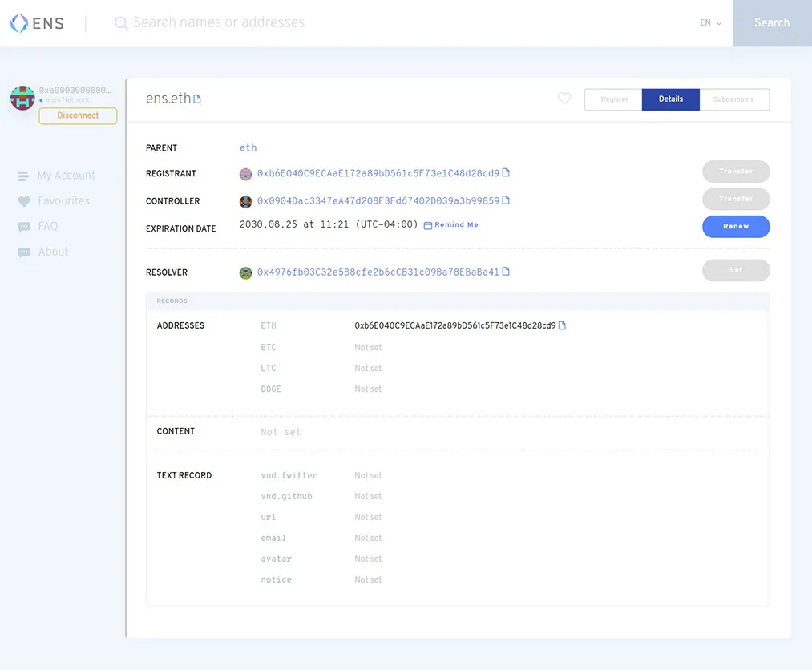
Task: Click the account avatar identicon
Action: [x=22, y=98]
